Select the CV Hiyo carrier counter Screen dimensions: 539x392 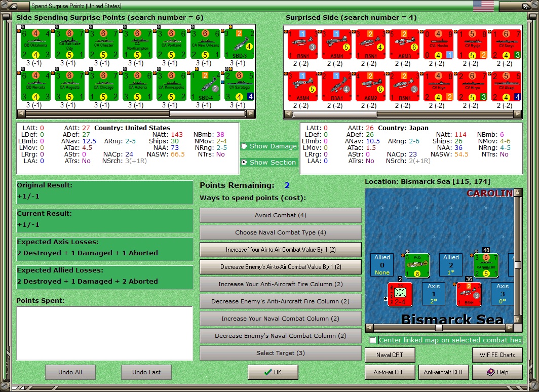click(x=439, y=87)
